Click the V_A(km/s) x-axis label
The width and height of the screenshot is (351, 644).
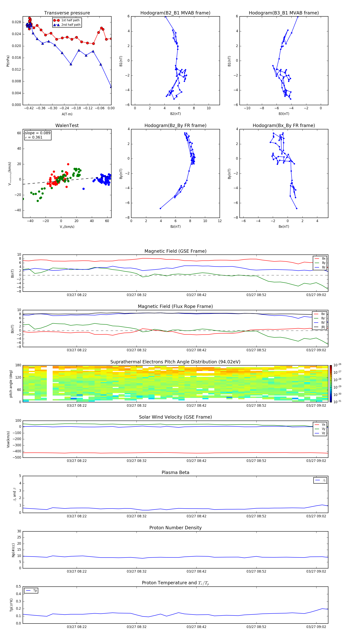point(67,227)
